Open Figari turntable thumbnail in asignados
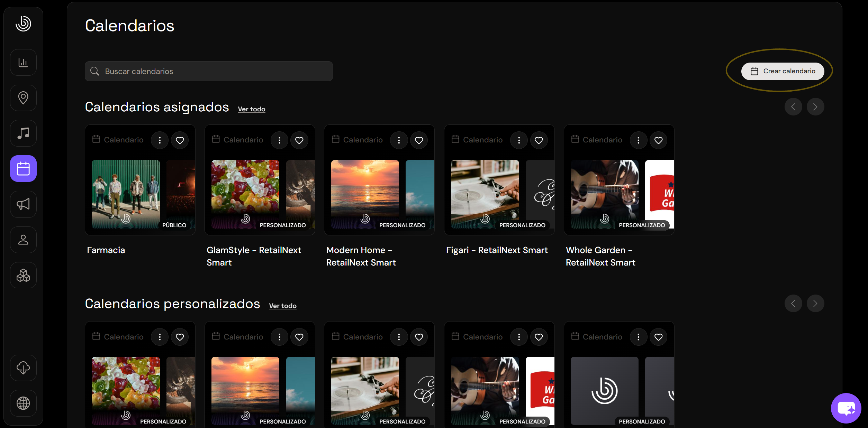868x428 pixels. (x=485, y=194)
